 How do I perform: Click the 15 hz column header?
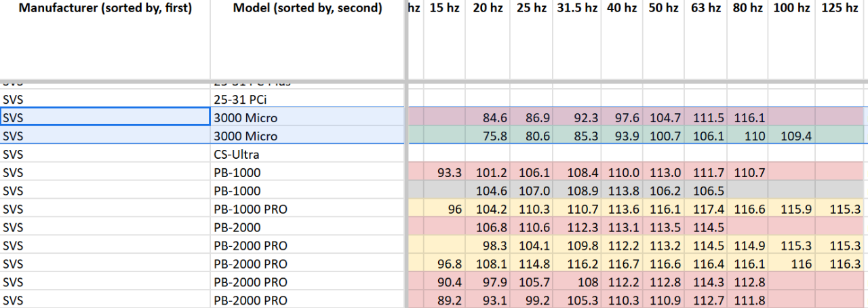tap(445, 39)
